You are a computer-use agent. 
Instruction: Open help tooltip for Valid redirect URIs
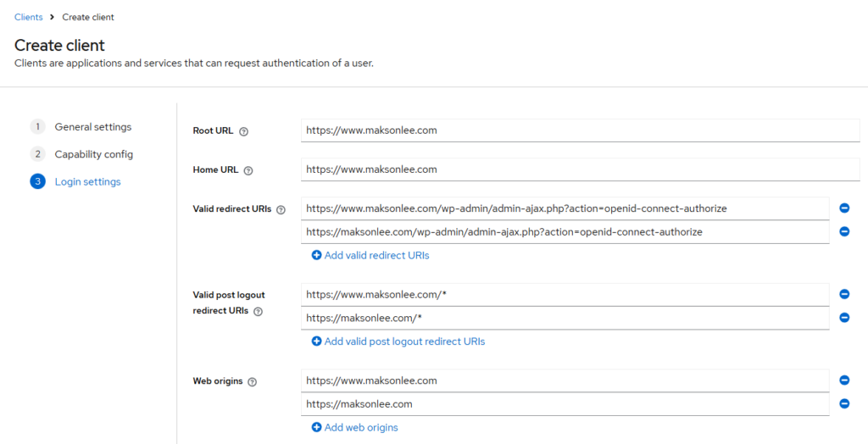(x=281, y=209)
